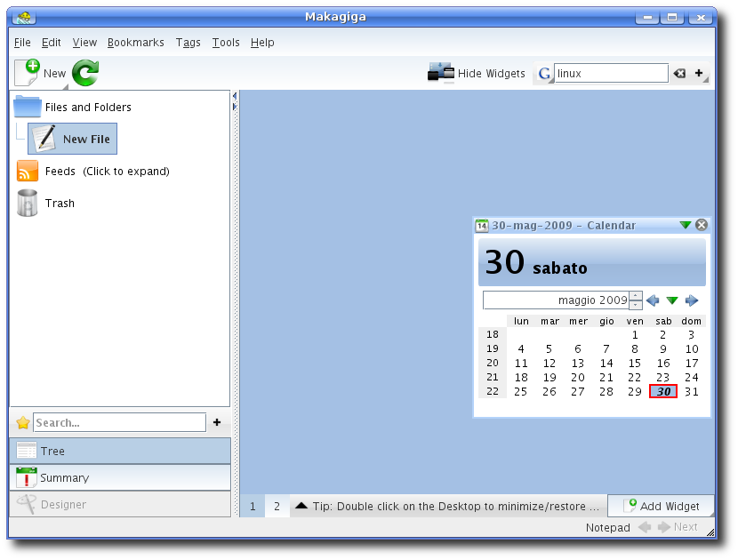Open the Edit menu
738x560 pixels.
pyautogui.click(x=51, y=43)
